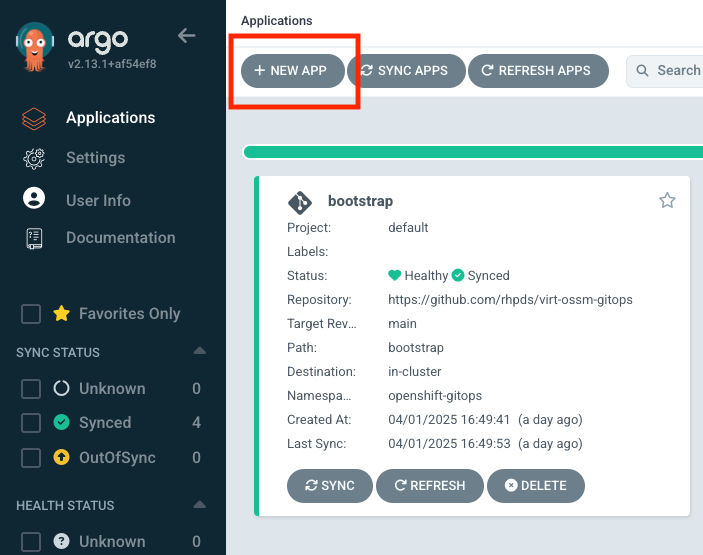Check the OutOfSync status filter
The image size is (703, 555).
(31, 458)
